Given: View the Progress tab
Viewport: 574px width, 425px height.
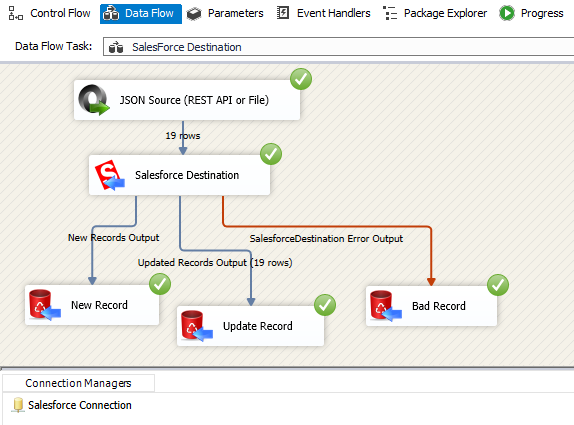Looking at the screenshot, I should click(x=532, y=14).
